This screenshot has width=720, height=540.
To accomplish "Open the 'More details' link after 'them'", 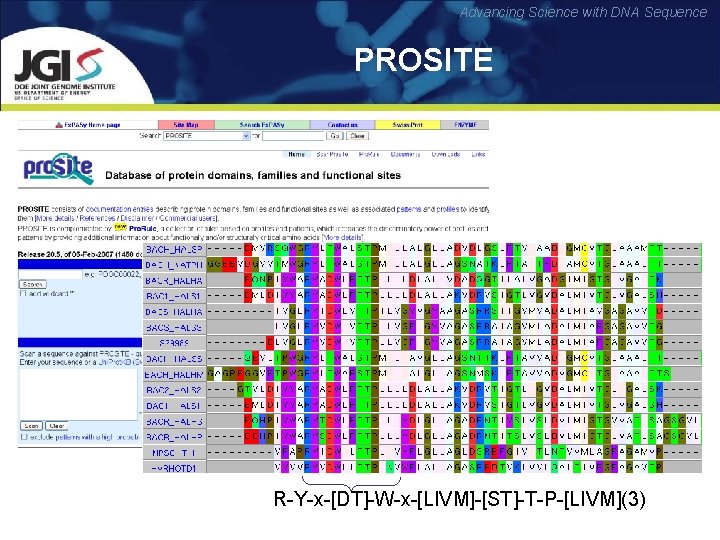I will [x=55, y=218].
